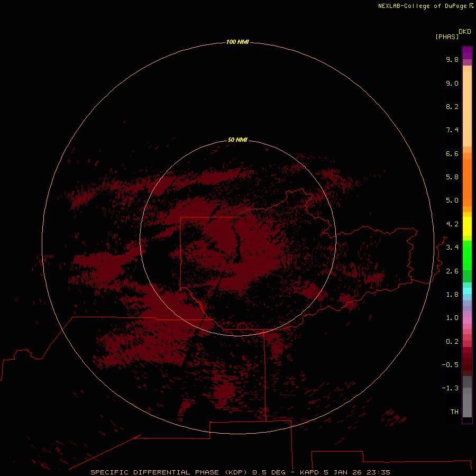Click the product title caption at the bottom
Image resolution: width=476 pixels, height=476 pixels.
tap(240, 472)
